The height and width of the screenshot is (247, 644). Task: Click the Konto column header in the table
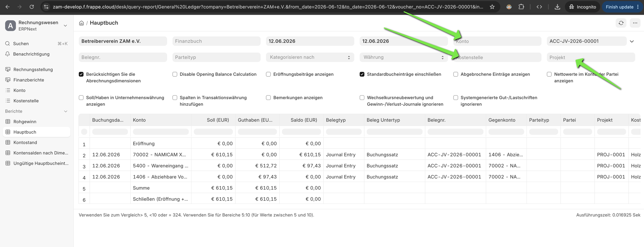click(x=160, y=120)
